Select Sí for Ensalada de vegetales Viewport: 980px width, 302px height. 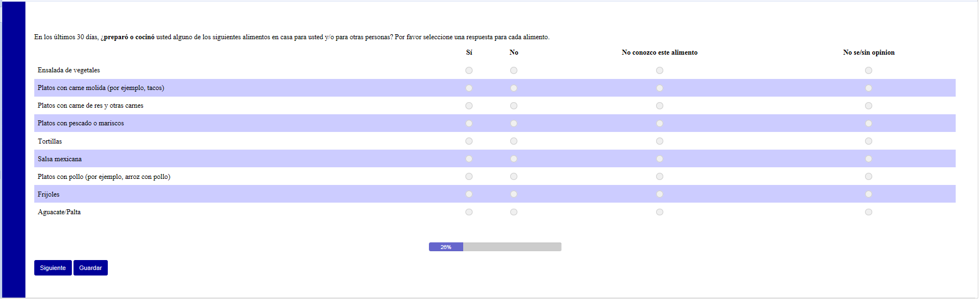[469, 71]
